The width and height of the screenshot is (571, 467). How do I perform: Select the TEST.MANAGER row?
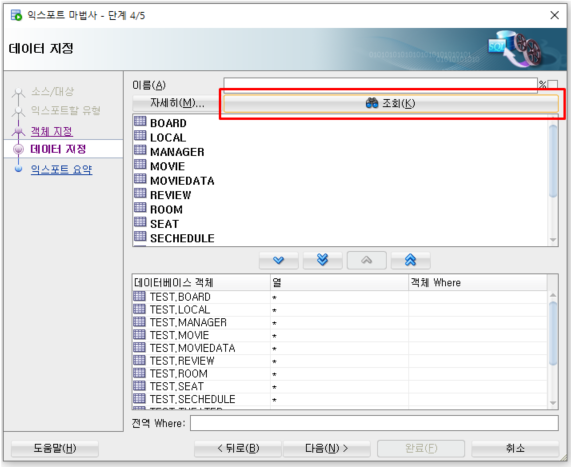339,322
